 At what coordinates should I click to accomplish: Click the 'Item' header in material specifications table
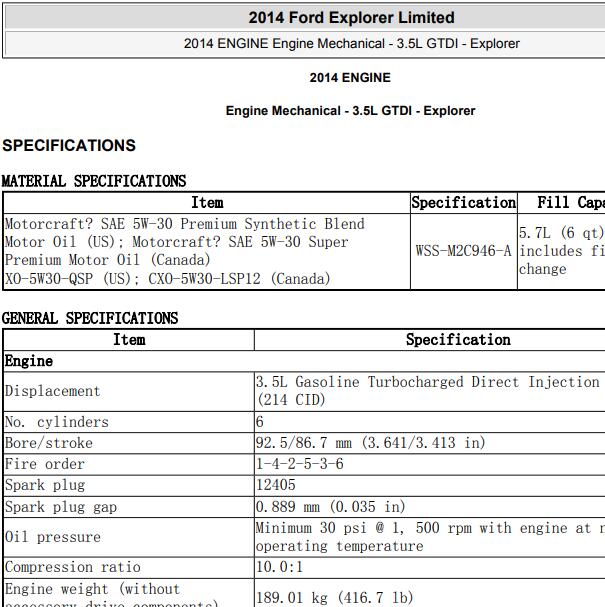207,202
